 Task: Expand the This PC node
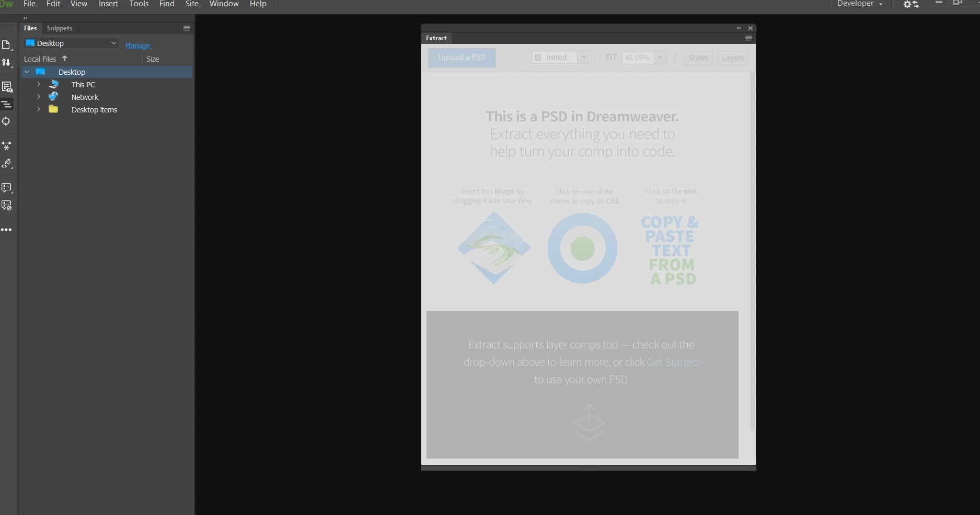coord(39,84)
